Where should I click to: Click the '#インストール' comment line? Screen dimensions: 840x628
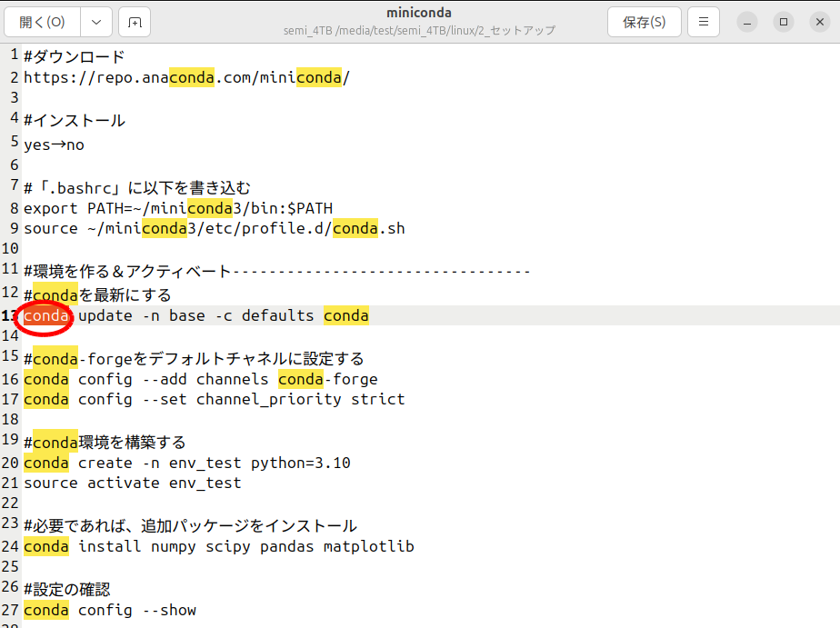pos(75,120)
